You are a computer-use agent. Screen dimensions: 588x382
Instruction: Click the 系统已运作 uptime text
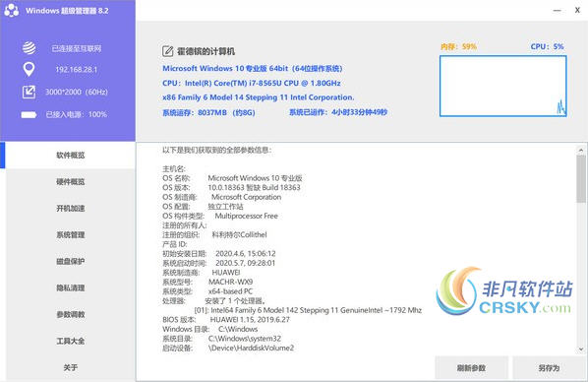pyautogui.click(x=338, y=112)
